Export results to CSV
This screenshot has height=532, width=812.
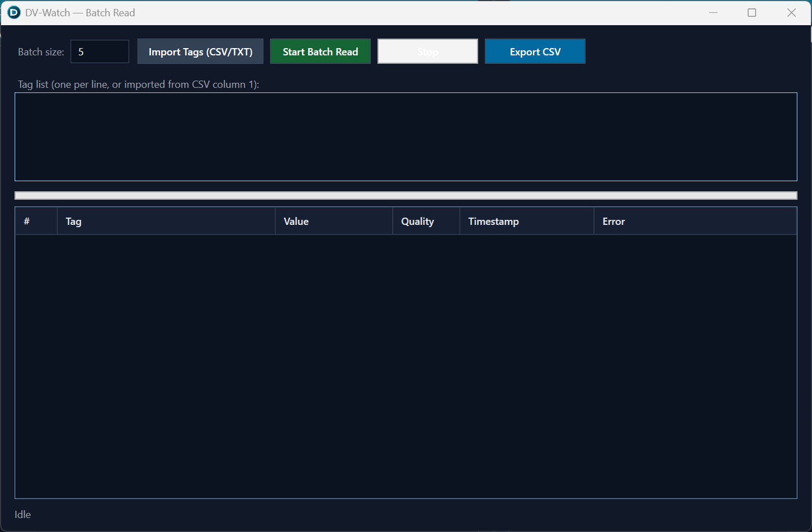pos(535,51)
